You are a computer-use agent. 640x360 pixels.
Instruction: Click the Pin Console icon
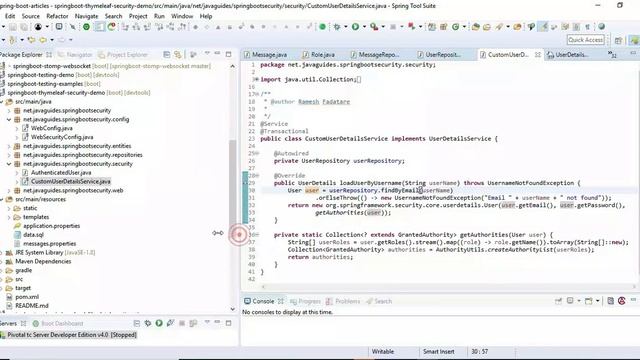coord(558,301)
